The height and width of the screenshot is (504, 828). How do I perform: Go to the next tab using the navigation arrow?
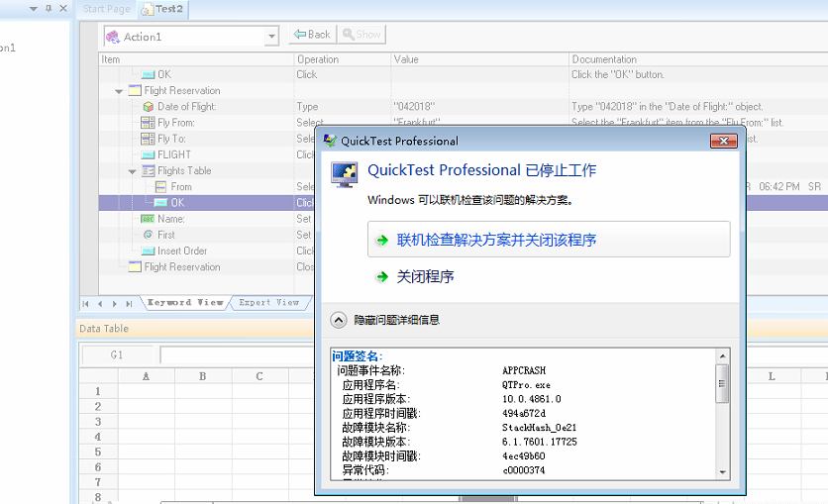click(x=114, y=304)
